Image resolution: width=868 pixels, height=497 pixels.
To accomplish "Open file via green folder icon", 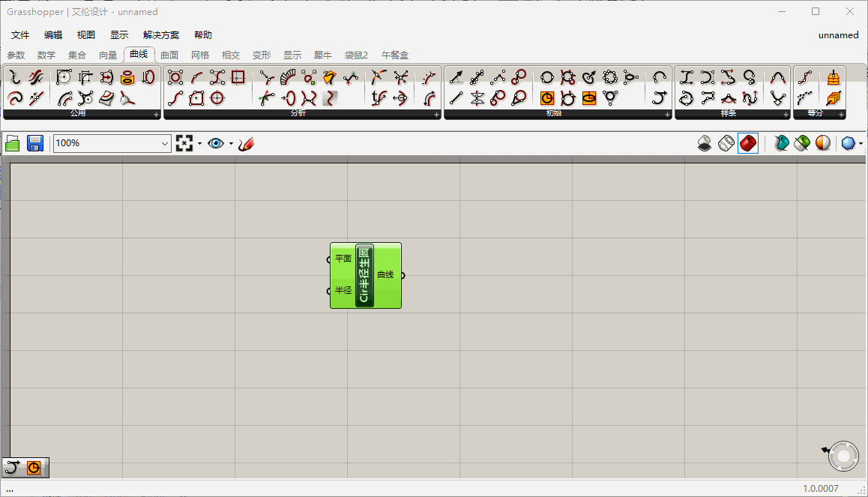I will click(12, 143).
